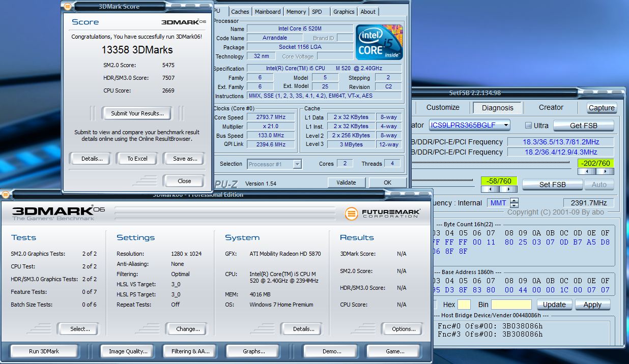Open the ICS9LPRS365BGLF clock generator dropdown

coord(506,125)
